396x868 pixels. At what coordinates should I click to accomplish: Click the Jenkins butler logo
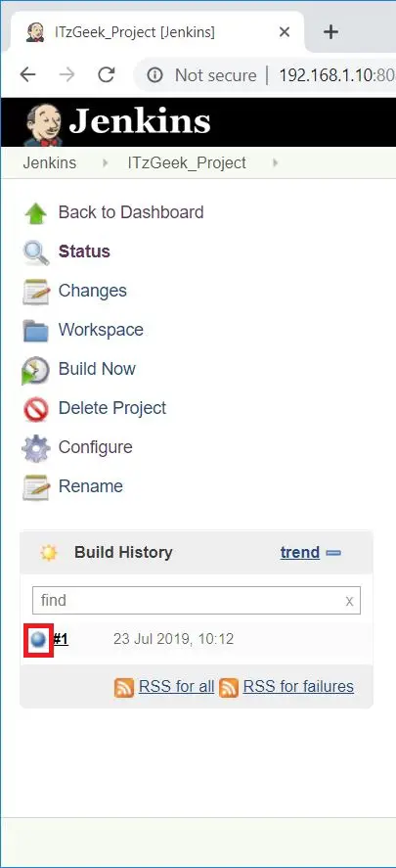click(x=43, y=125)
